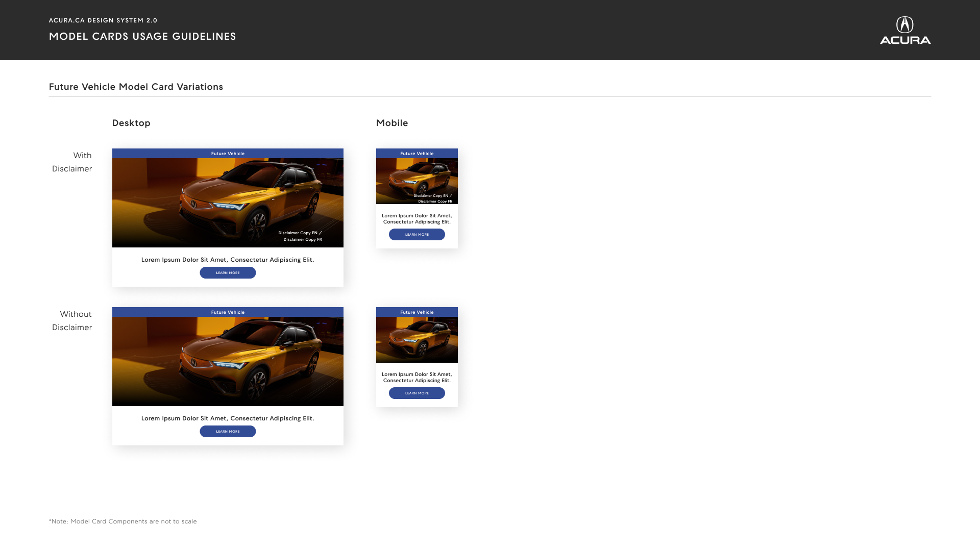
Task: Click the 'Model Card Components are not to scale' note
Action: (123, 521)
